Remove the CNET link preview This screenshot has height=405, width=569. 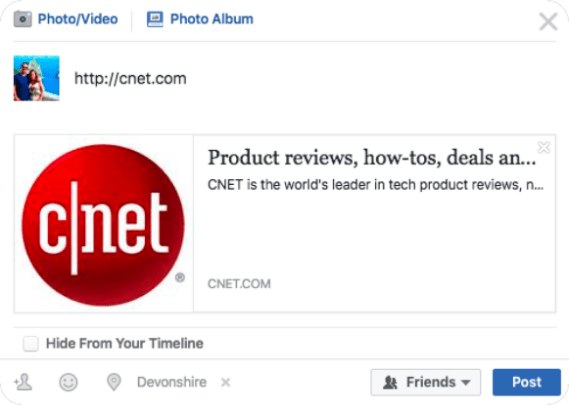tap(544, 147)
